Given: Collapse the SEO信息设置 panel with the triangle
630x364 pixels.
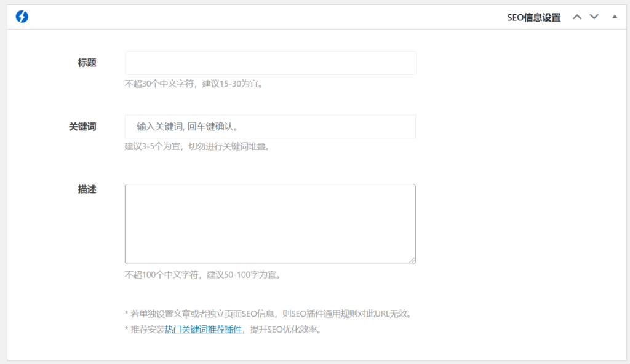Looking at the screenshot, I should 614,17.
